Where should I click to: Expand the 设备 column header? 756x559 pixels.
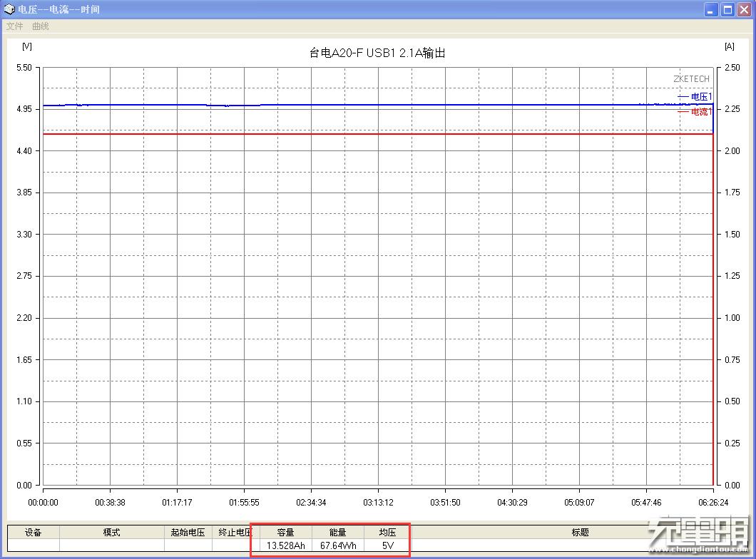[x=34, y=532]
